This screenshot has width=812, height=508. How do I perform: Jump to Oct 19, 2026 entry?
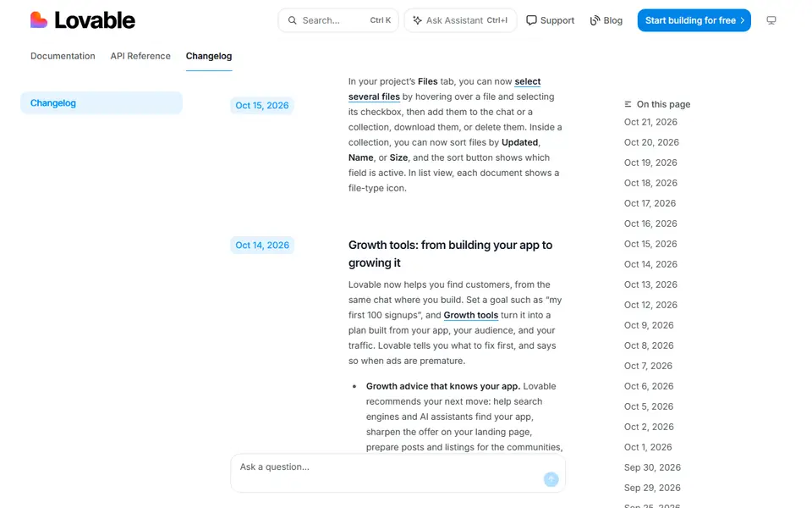(x=650, y=163)
